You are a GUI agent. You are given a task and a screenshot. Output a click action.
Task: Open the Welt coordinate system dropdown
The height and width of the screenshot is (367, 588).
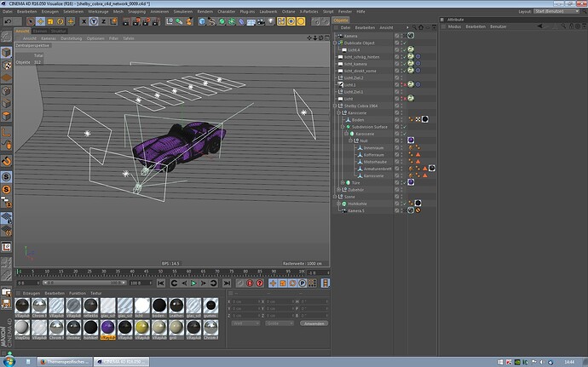coord(245,323)
